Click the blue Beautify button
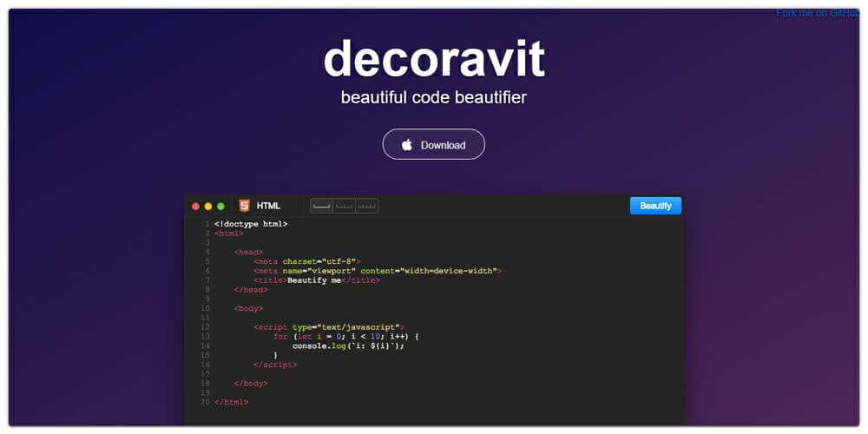 pos(655,206)
